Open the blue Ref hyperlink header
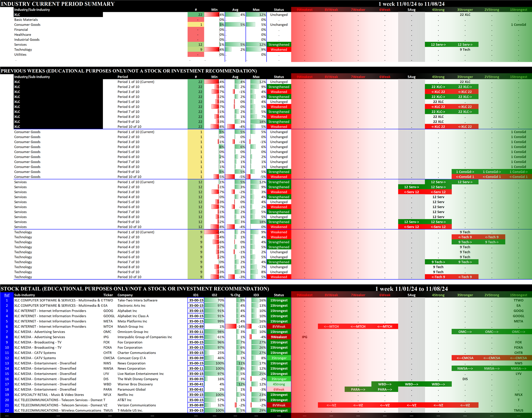 pyautogui.click(x=7, y=295)
